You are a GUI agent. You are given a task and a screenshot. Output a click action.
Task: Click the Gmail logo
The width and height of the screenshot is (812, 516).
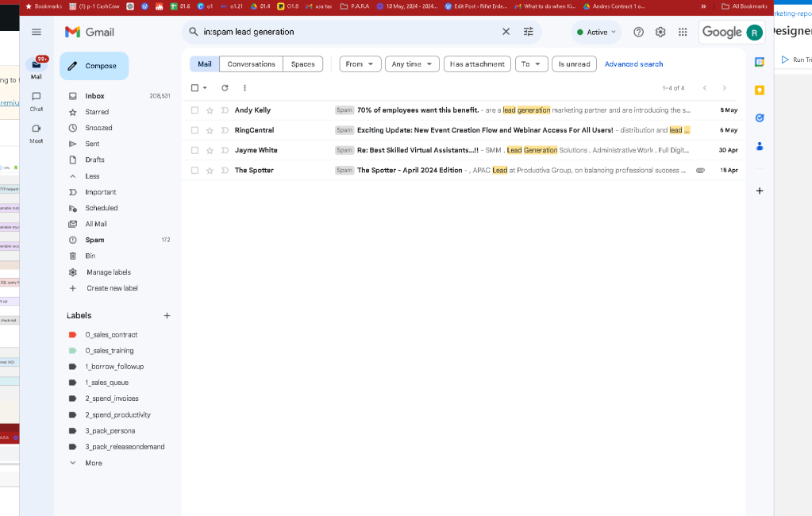click(90, 32)
